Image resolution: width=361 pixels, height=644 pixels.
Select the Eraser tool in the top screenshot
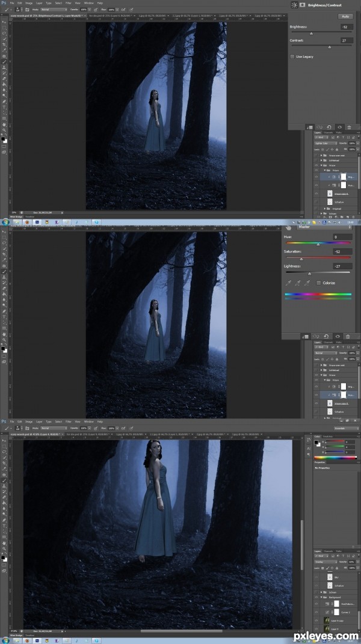point(4,78)
